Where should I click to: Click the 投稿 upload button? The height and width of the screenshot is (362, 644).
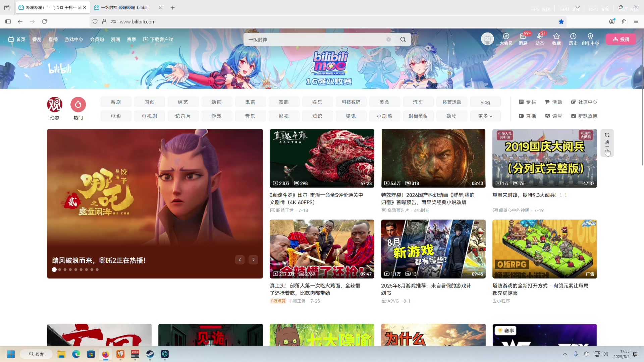(x=621, y=39)
